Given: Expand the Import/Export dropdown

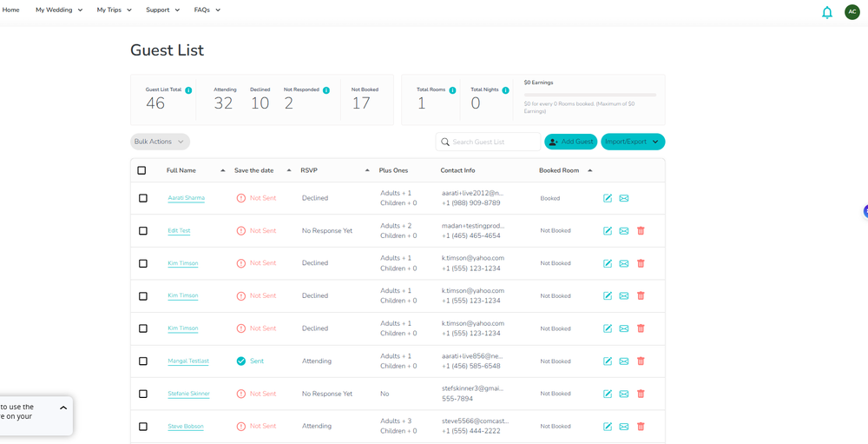Looking at the screenshot, I should pyautogui.click(x=633, y=142).
